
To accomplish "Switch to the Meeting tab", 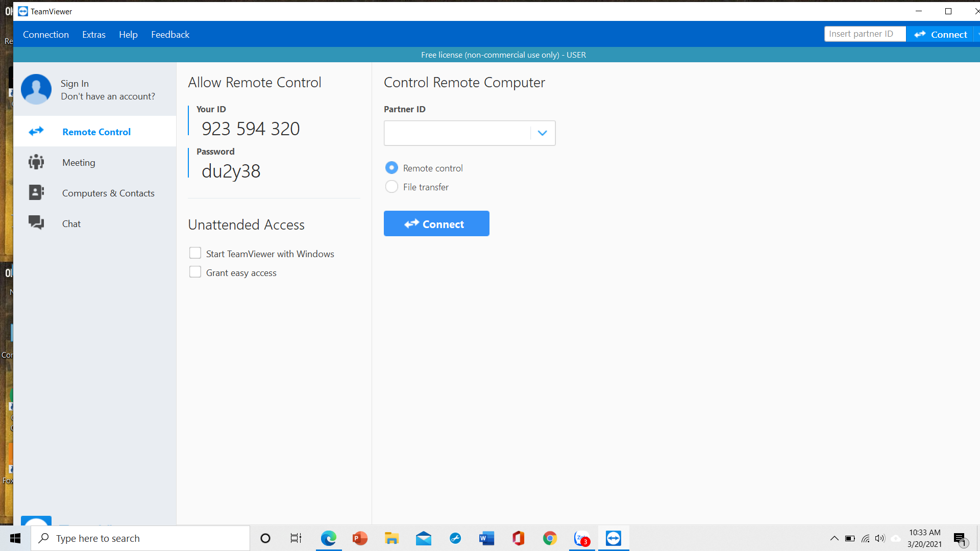I will 95,162.
